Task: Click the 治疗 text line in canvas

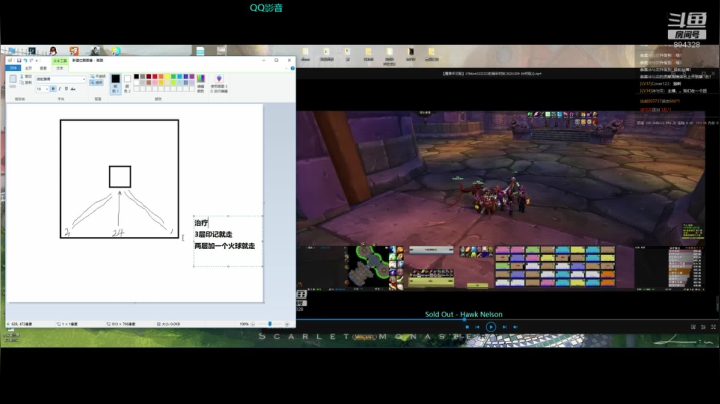Action: click(x=201, y=223)
